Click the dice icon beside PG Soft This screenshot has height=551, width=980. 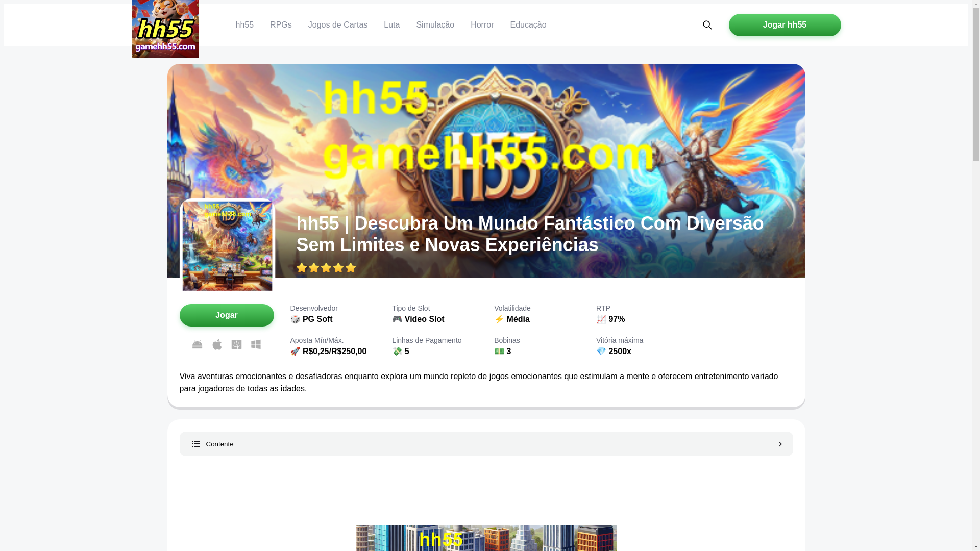click(x=295, y=319)
